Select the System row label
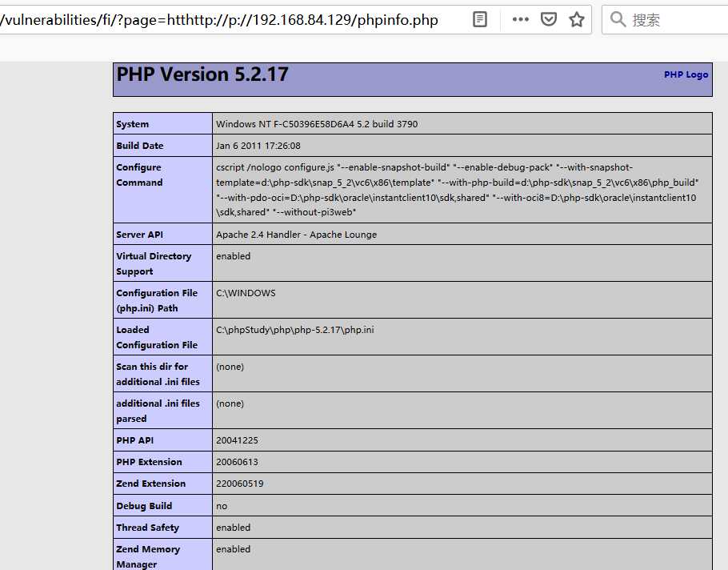 coord(132,124)
